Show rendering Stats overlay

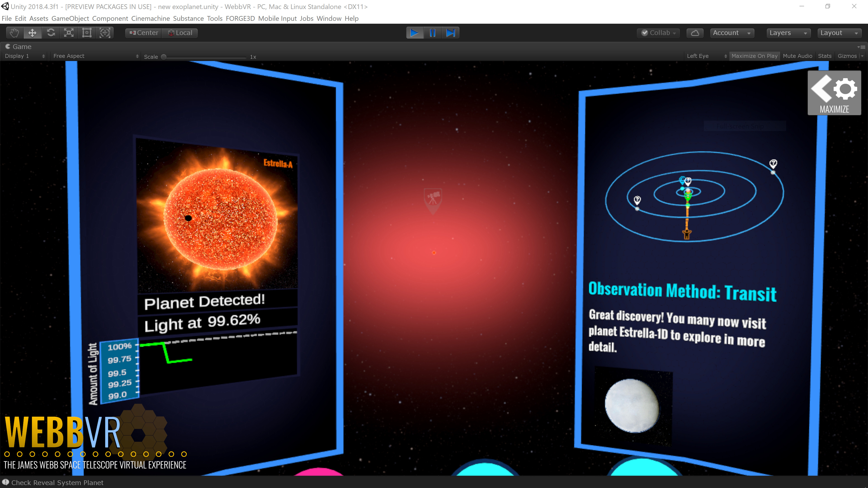pos(825,56)
